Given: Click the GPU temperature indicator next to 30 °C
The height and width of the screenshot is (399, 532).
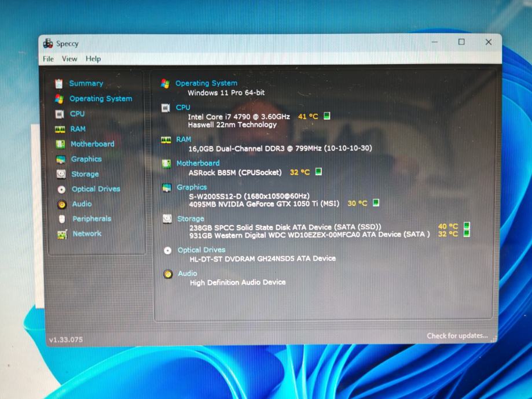Looking at the screenshot, I should [376, 202].
